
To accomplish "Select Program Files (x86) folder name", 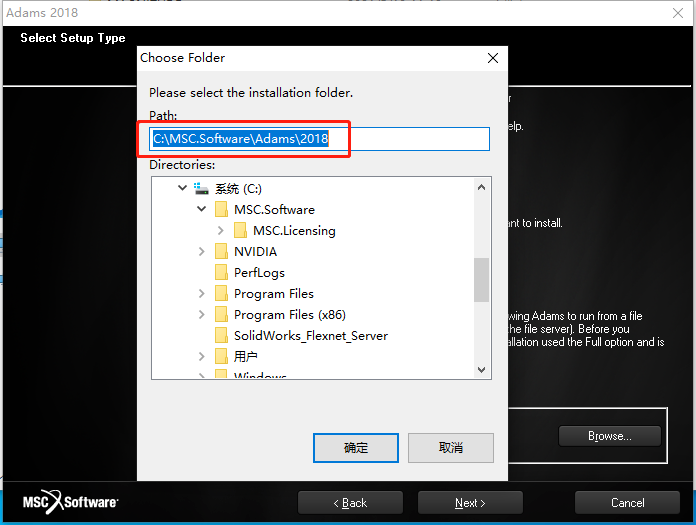I will point(290,315).
